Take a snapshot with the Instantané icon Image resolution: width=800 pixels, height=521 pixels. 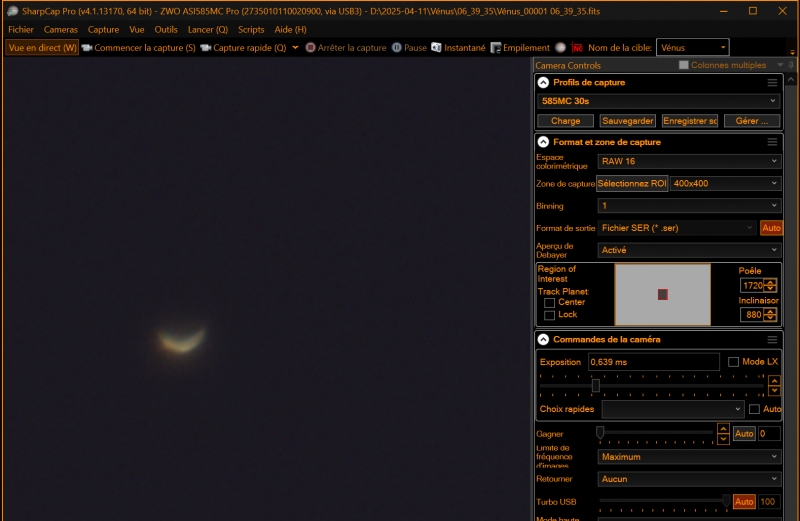pyautogui.click(x=436, y=47)
